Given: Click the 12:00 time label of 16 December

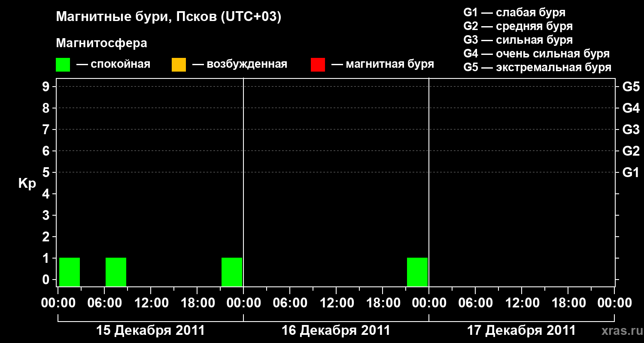Looking at the screenshot, I should coord(336,303).
